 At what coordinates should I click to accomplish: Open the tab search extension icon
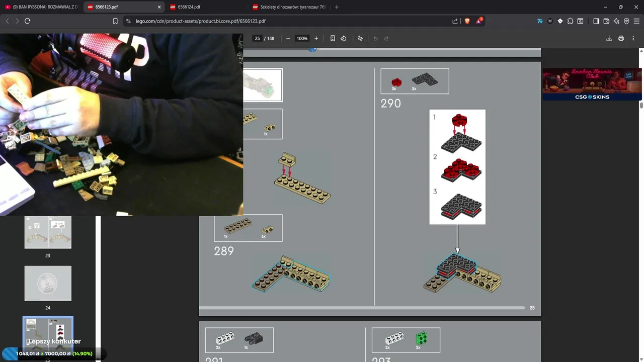[x=580, y=21]
